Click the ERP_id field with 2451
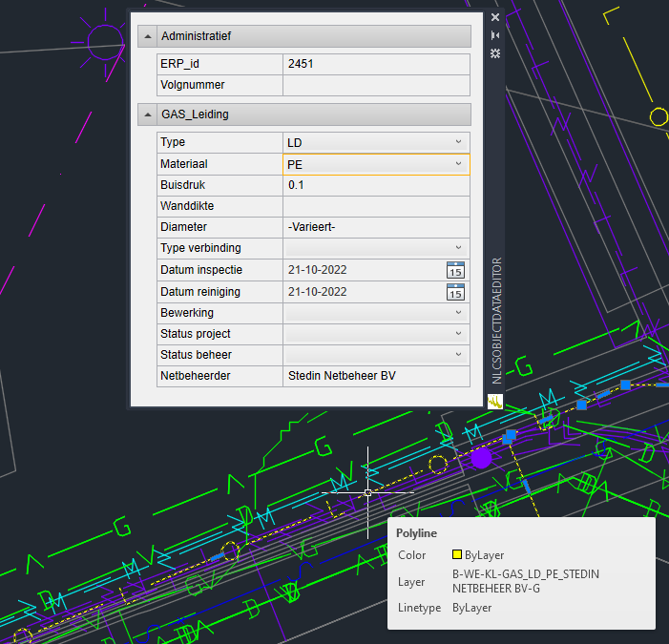669x644 pixels. coord(376,64)
